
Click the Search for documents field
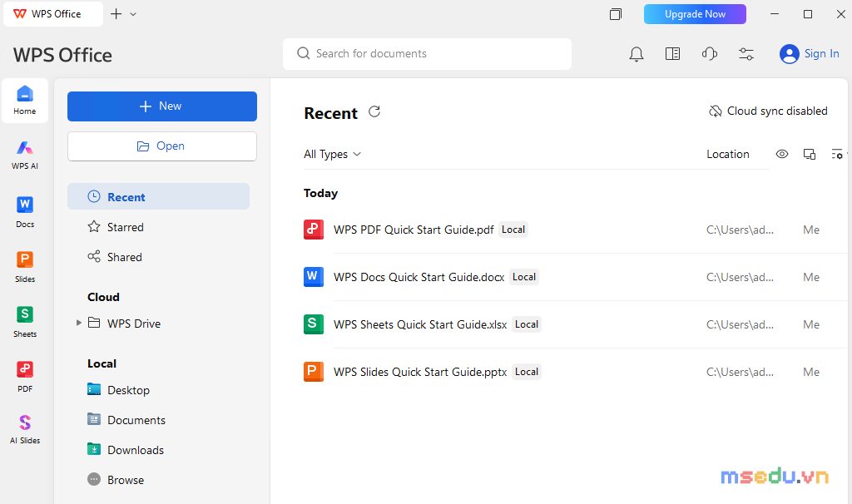427,54
